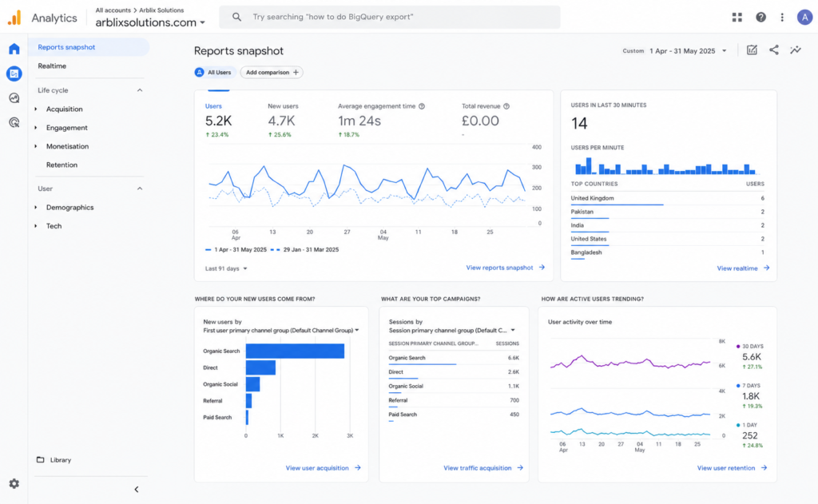
Task: Click the Customise report icon
Action: click(752, 50)
